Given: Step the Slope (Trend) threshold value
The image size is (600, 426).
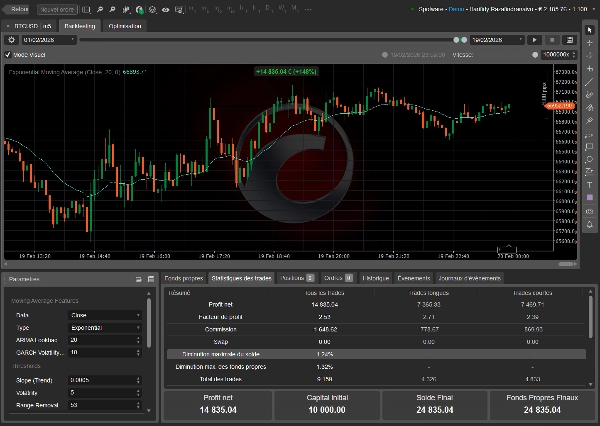Looking at the screenshot, I should pos(139,380).
